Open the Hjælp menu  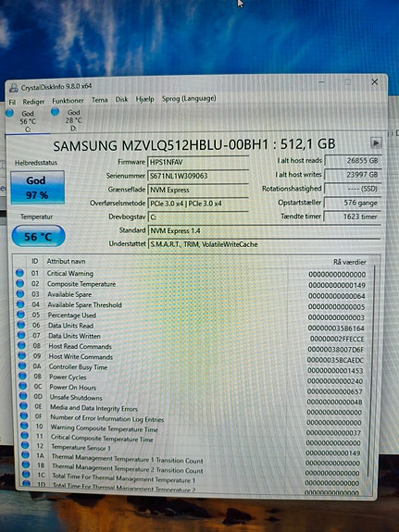(145, 99)
